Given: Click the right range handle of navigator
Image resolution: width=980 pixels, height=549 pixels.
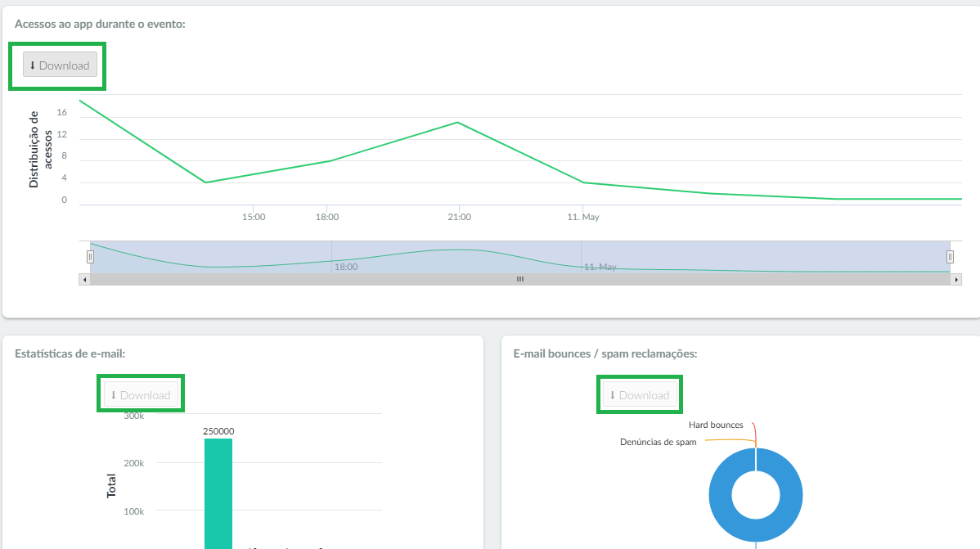Looking at the screenshot, I should [x=950, y=257].
